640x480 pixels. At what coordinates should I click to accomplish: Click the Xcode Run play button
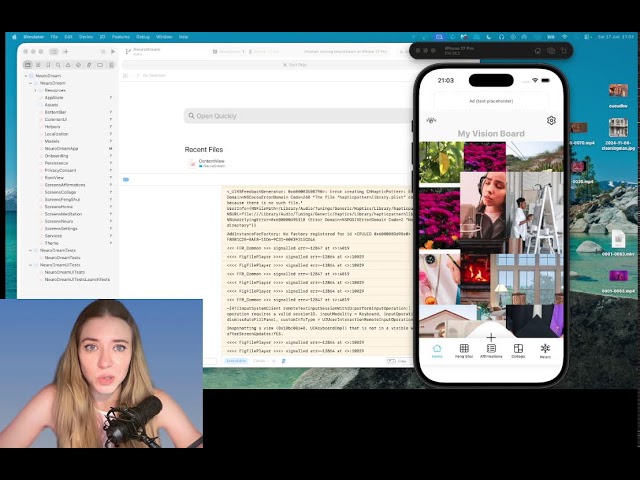[x=113, y=51]
